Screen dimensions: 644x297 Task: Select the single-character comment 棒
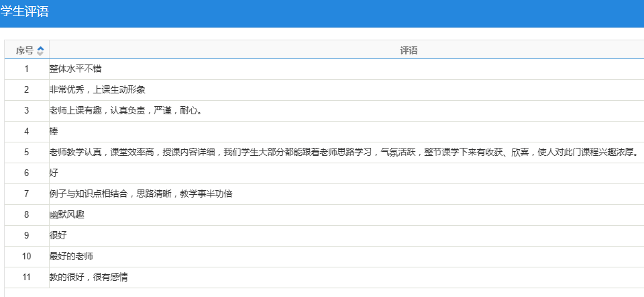54,131
